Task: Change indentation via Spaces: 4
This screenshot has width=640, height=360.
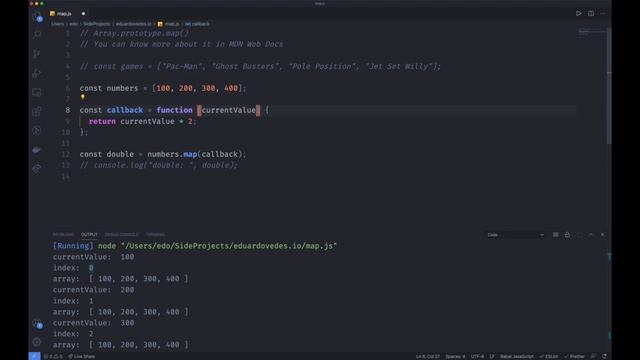Action: click(456, 356)
